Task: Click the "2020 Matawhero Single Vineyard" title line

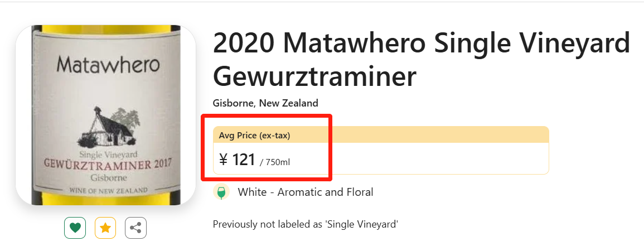Action: [421, 44]
